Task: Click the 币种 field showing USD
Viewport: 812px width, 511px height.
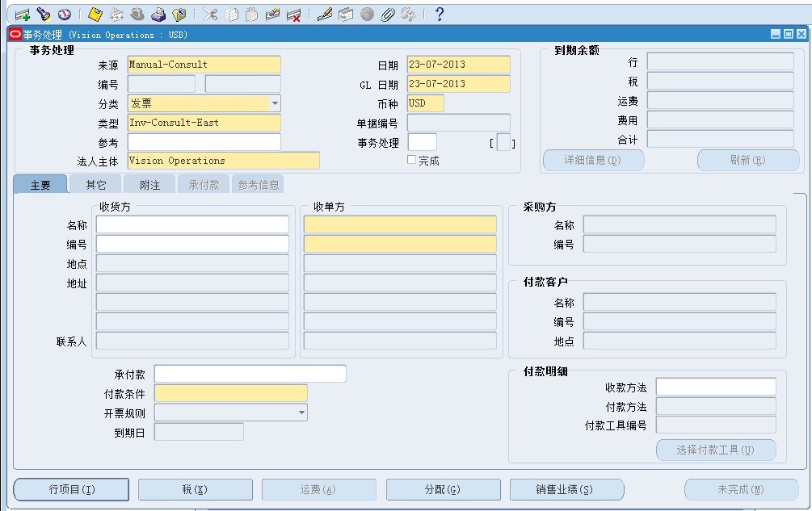Action: [x=426, y=103]
